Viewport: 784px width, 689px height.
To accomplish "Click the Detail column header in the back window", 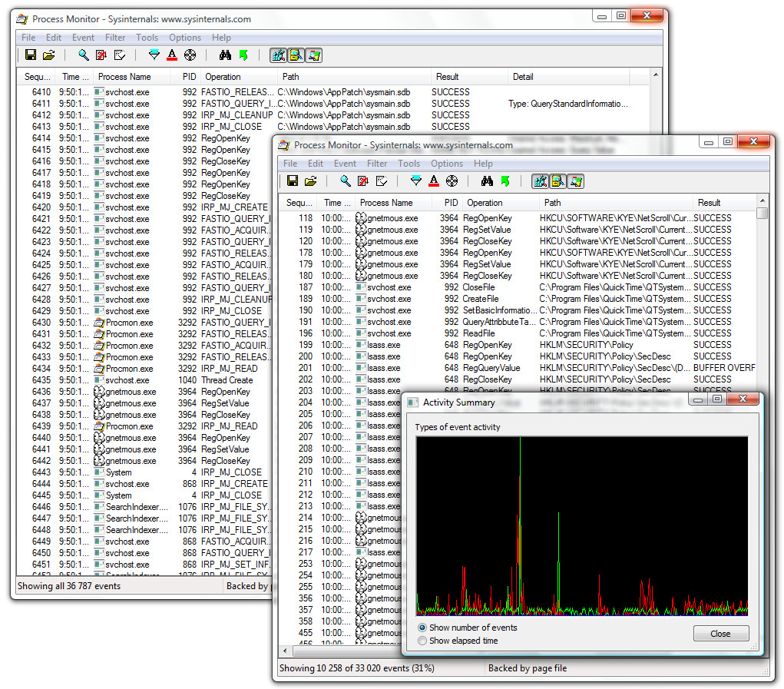I will point(568,77).
